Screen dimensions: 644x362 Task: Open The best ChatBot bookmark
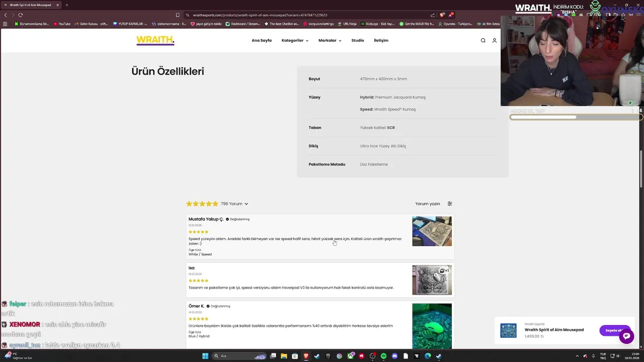click(x=282, y=24)
